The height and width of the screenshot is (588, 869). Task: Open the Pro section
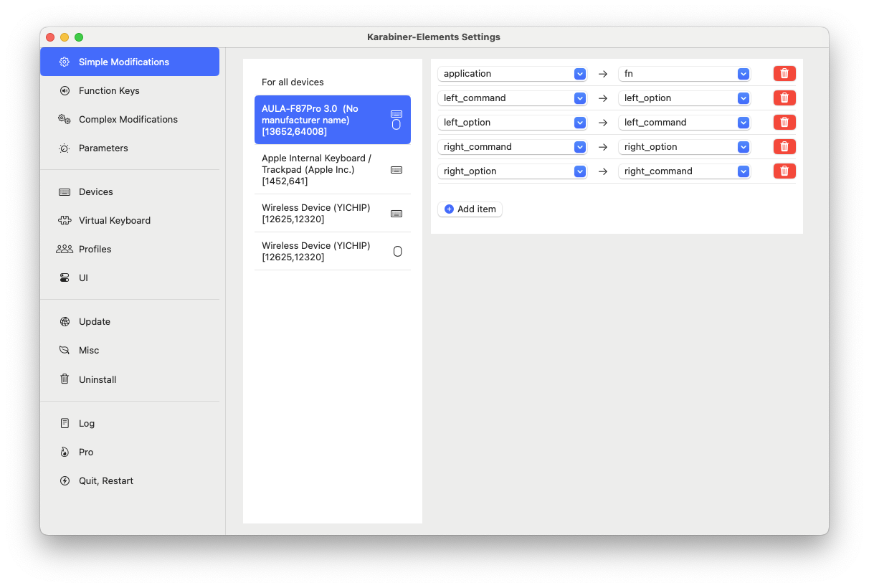click(x=130, y=452)
